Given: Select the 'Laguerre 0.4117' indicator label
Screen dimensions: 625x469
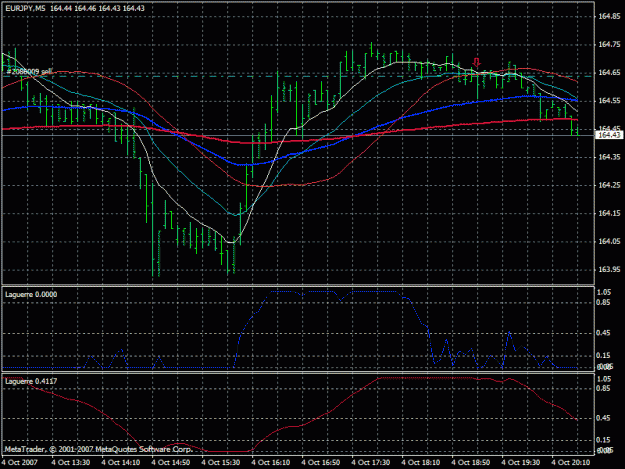Looking at the screenshot, I should tap(31, 381).
